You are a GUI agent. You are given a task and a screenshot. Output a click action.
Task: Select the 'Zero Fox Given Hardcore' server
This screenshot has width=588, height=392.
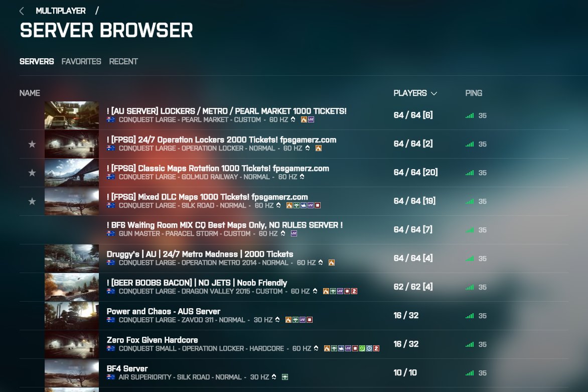[x=294, y=344]
